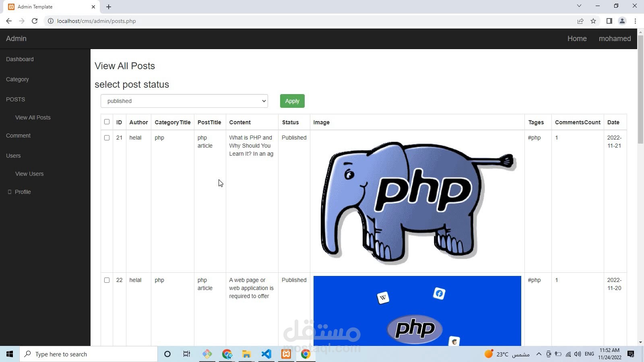This screenshot has height=362, width=644.
Task: Open the Windows Start menu
Action: point(10,354)
